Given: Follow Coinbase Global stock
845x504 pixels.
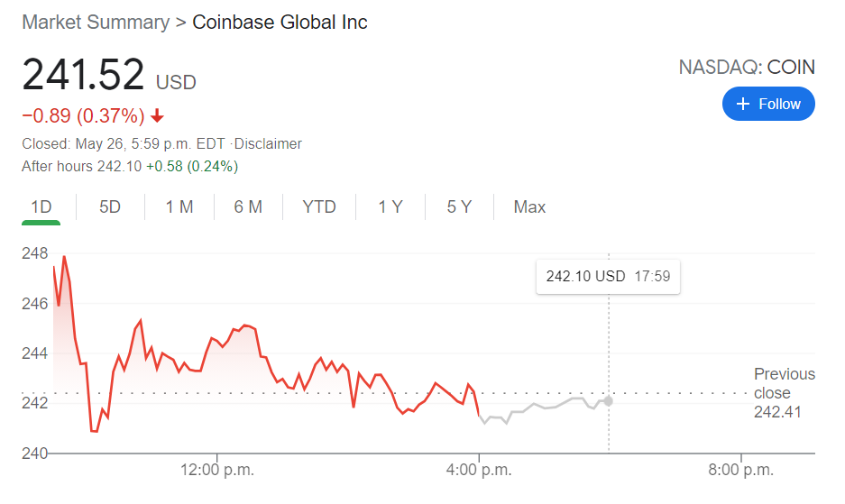Looking at the screenshot, I should 768,105.
